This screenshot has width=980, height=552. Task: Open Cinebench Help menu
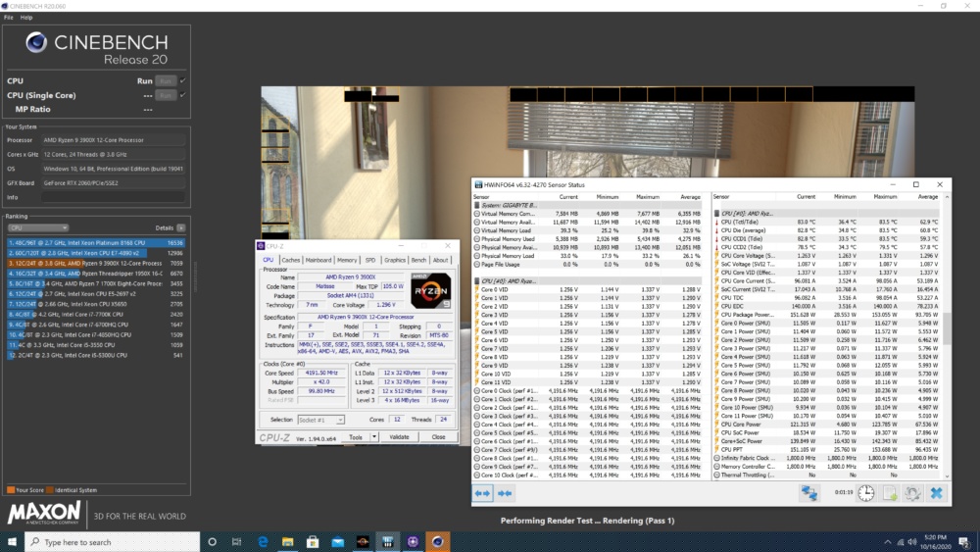pyautogui.click(x=26, y=18)
